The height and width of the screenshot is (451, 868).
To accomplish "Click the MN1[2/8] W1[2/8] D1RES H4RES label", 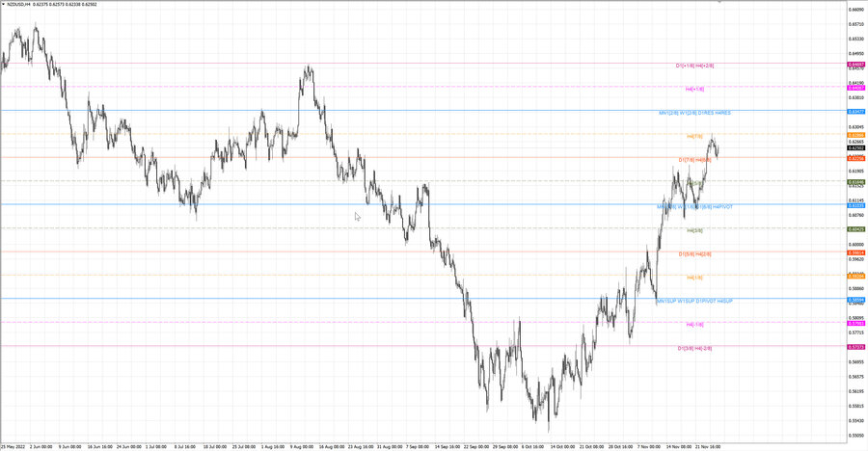I will 694,113.
